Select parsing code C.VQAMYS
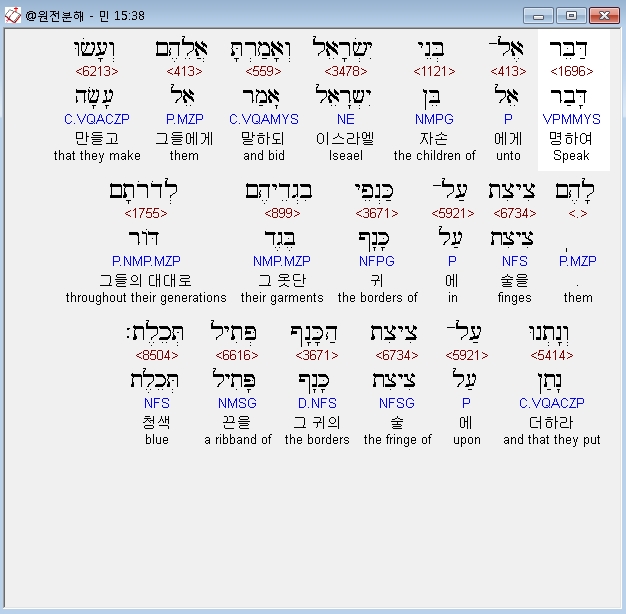 tap(263, 119)
